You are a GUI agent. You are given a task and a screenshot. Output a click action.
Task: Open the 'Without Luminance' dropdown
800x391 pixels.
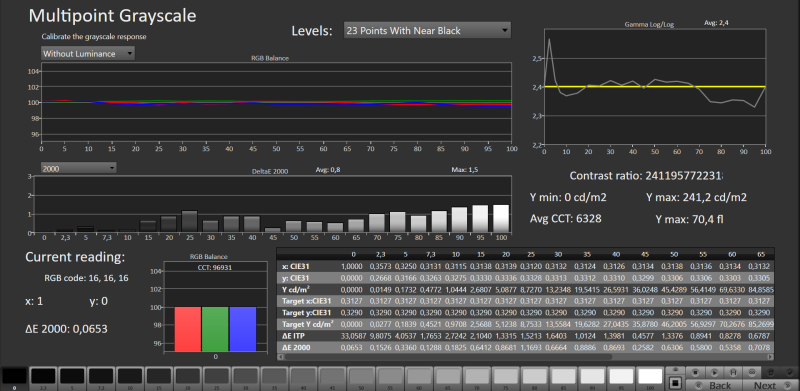click(x=88, y=54)
